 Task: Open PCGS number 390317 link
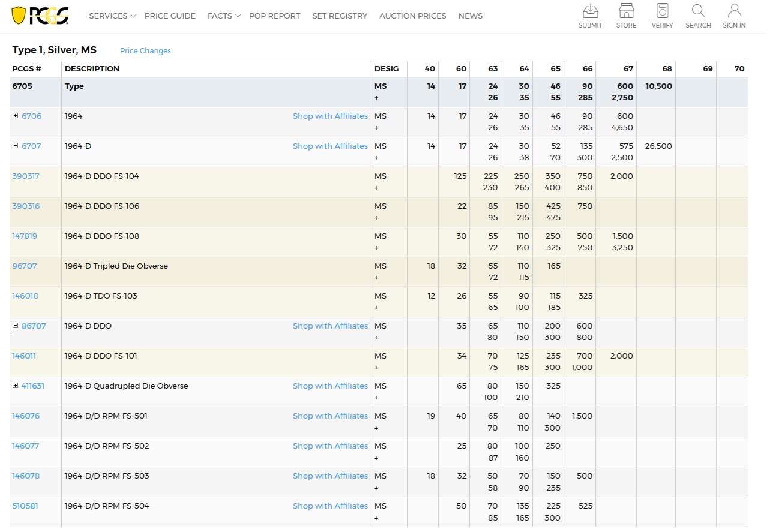tap(26, 176)
